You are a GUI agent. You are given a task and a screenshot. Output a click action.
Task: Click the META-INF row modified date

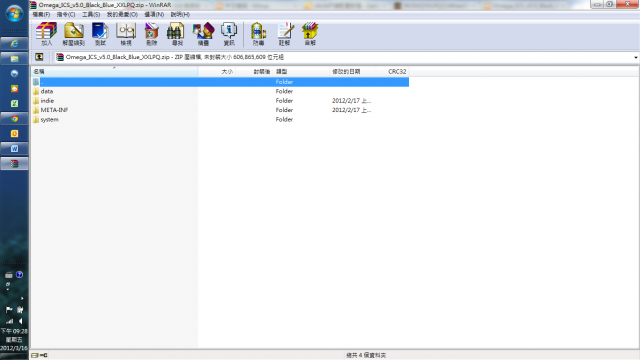(x=351, y=110)
